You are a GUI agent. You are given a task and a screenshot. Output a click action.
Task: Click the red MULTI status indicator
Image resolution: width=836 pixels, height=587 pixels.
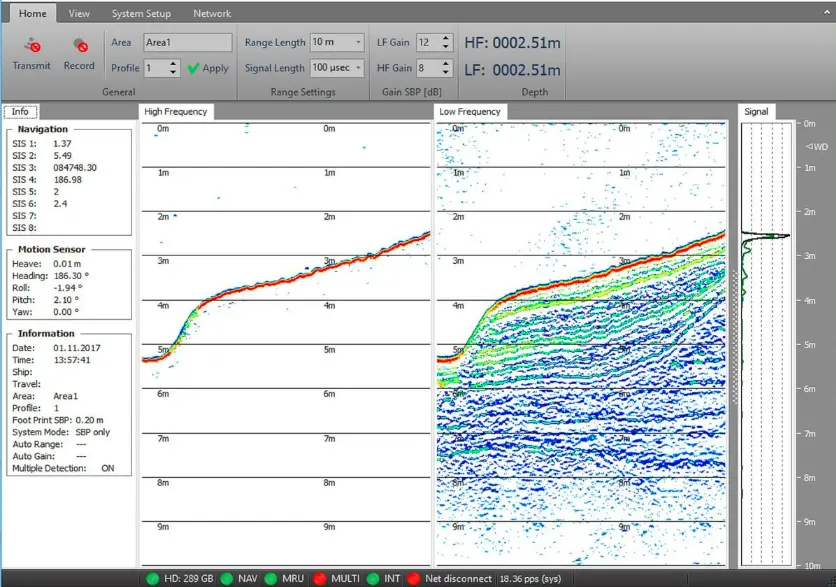320,578
